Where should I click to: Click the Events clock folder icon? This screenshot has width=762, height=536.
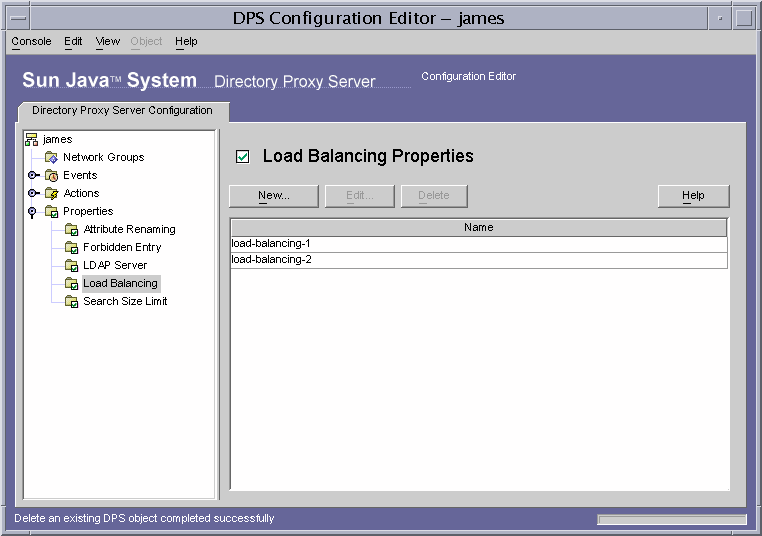coord(51,175)
